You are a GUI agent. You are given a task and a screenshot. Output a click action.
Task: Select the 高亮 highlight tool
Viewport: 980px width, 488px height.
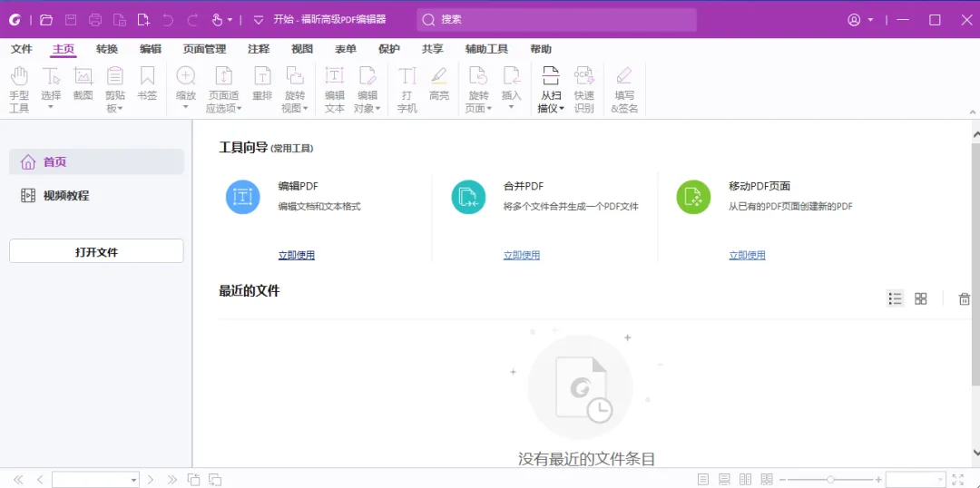click(439, 84)
